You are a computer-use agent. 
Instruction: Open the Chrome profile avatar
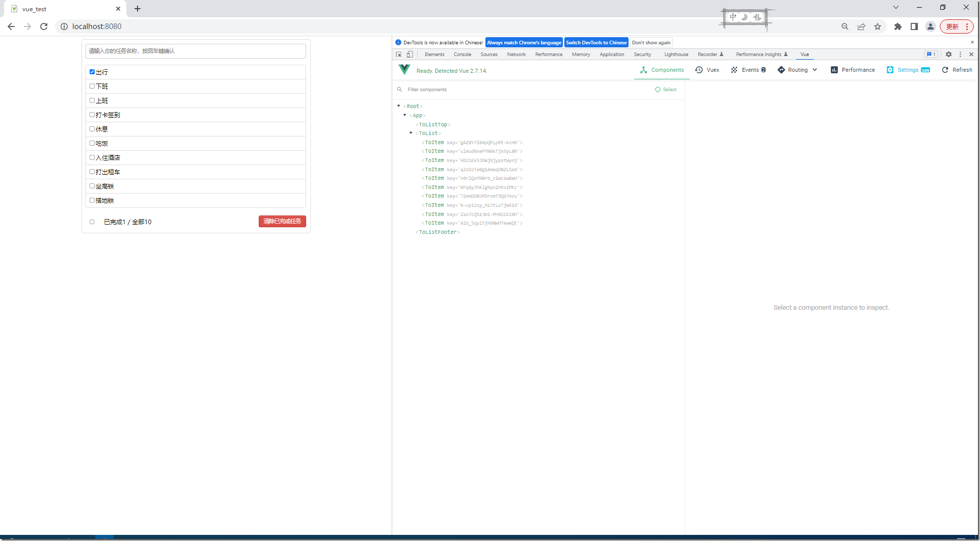point(931,26)
